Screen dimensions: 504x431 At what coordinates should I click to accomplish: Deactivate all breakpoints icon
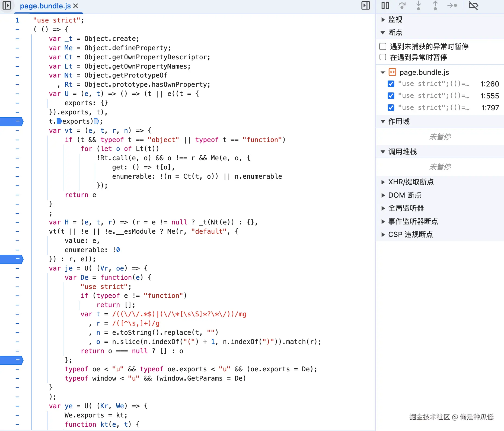click(473, 5)
